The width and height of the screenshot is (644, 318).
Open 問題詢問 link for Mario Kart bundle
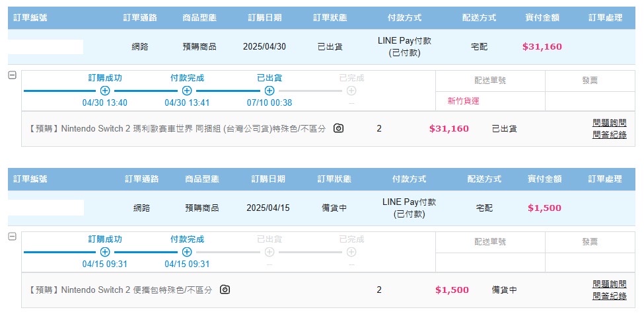[x=610, y=122]
